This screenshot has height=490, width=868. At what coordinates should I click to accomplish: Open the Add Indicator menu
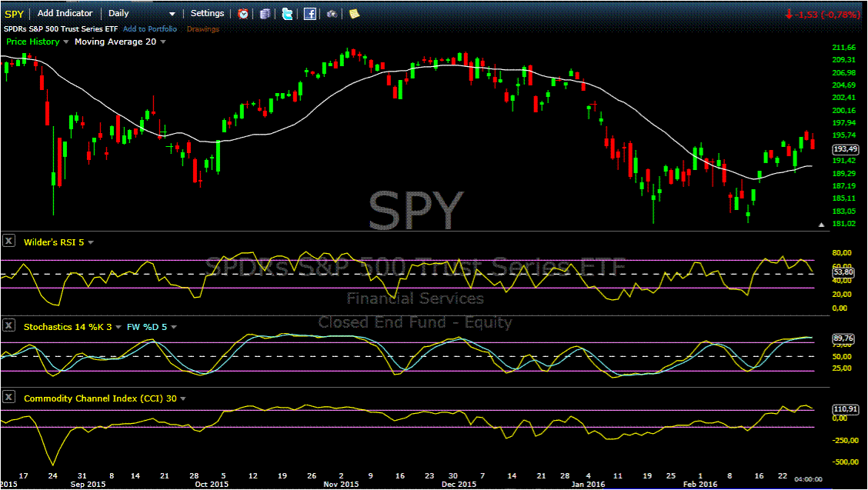[x=65, y=13]
